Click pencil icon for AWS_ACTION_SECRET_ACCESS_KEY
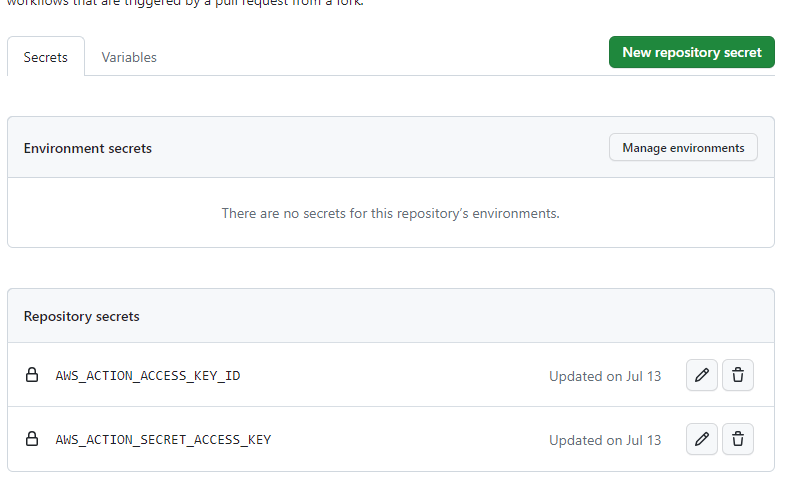Viewport: 797px width, 491px height. click(x=701, y=439)
